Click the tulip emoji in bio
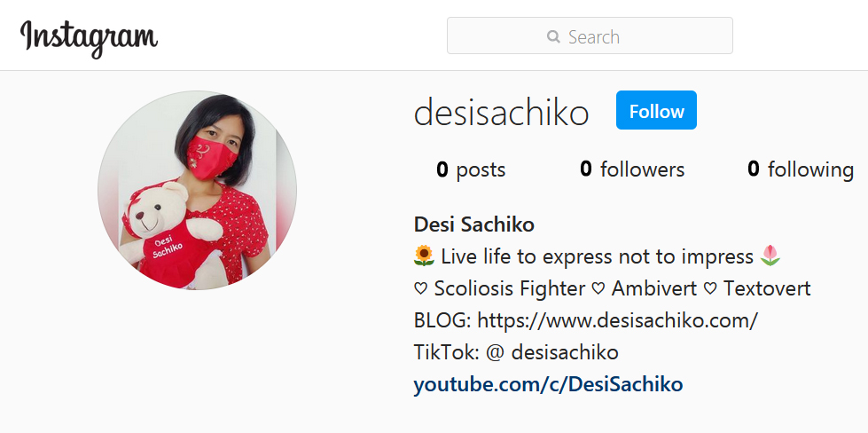The width and height of the screenshot is (868, 433). click(x=770, y=256)
